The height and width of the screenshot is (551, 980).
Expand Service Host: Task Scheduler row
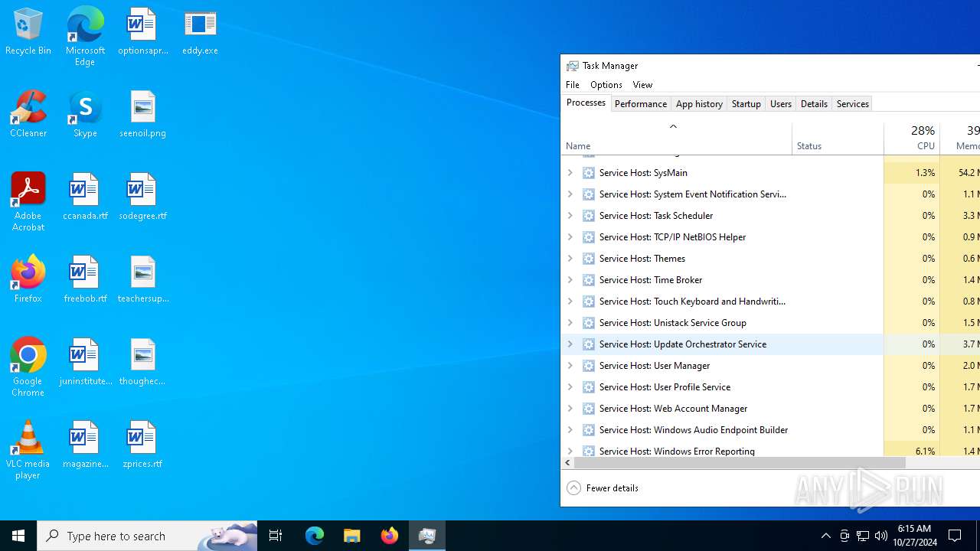tap(570, 216)
